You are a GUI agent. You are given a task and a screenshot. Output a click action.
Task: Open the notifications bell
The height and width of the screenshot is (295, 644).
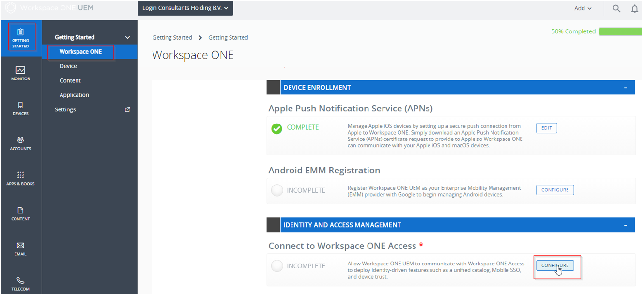click(635, 8)
